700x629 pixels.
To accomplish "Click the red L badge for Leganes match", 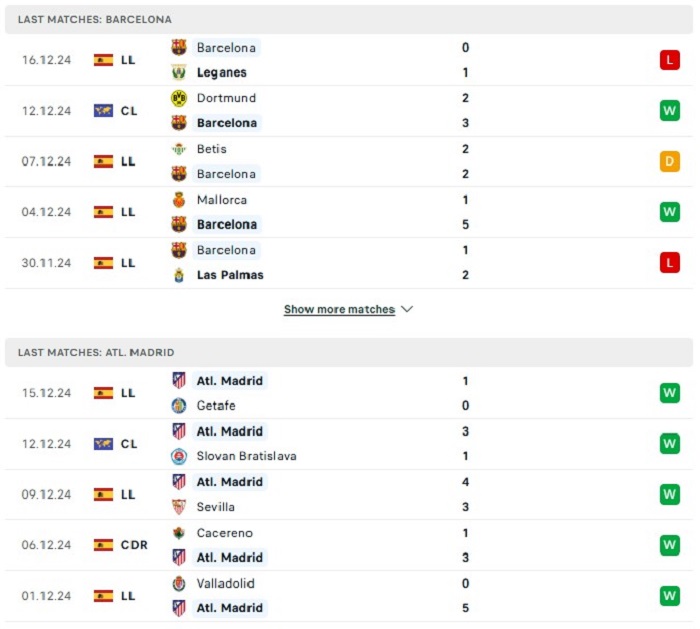I will point(670,60).
